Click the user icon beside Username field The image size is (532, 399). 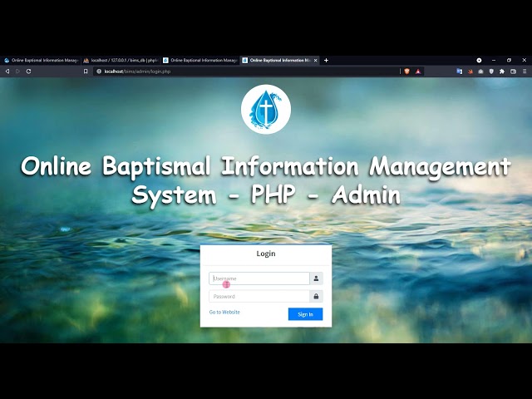[x=316, y=278]
